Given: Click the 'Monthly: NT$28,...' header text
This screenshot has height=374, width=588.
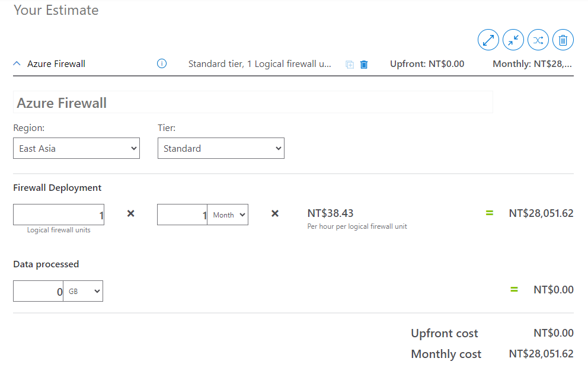Looking at the screenshot, I should point(532,64).
